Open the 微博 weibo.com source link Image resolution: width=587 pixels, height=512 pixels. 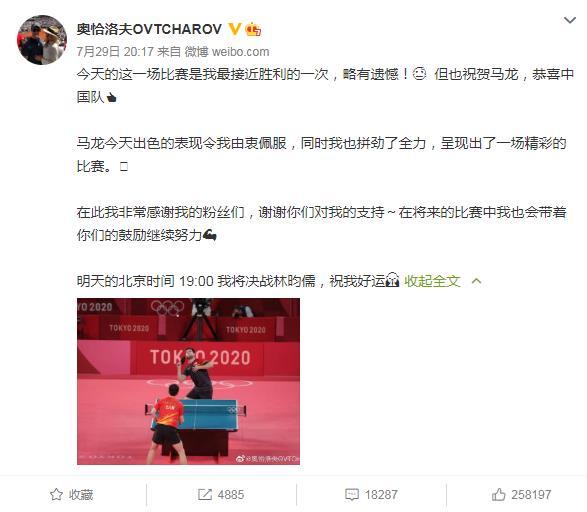coord(227,52)
